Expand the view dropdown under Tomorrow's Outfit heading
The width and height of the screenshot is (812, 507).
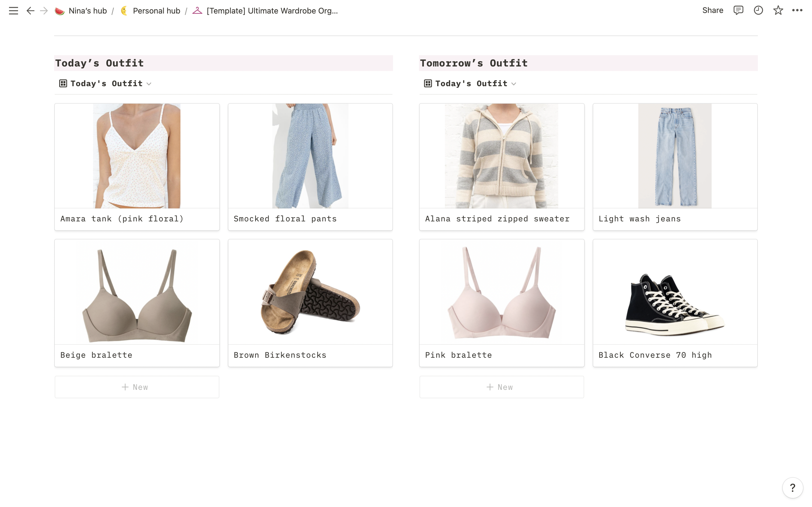click(x=514, y=84)
